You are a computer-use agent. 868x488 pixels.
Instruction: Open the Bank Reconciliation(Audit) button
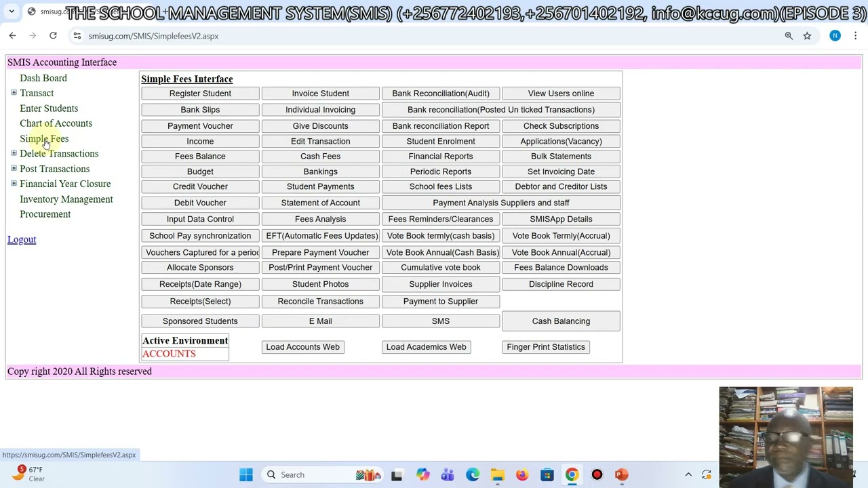[x=441, y=94]
